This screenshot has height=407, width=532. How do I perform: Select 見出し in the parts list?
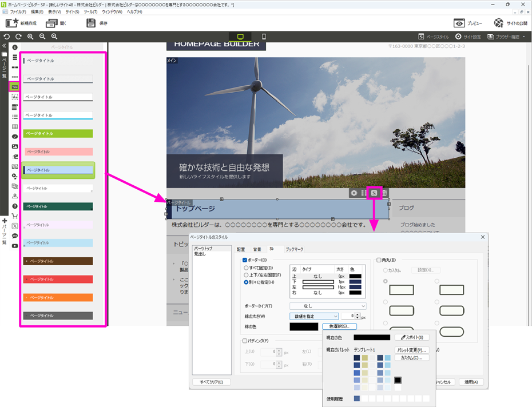click(200, 254)
